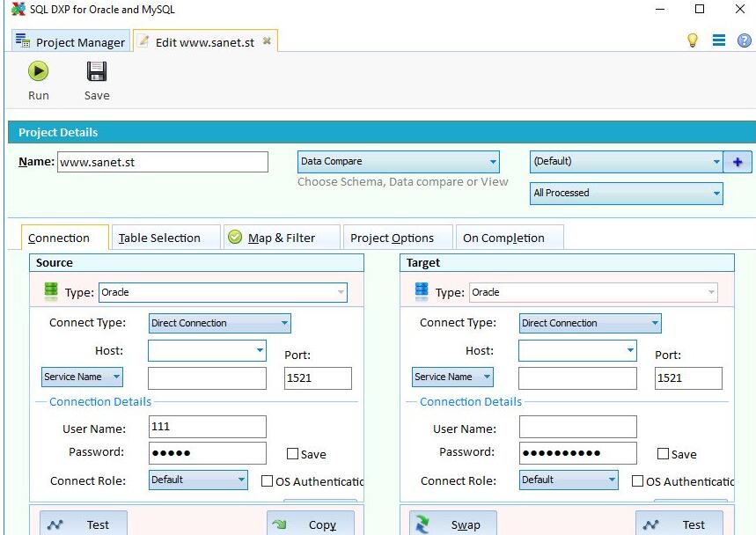756x535 pixels.
Task: Close the SQL DXP window
Action: click(x=740, y=9)
